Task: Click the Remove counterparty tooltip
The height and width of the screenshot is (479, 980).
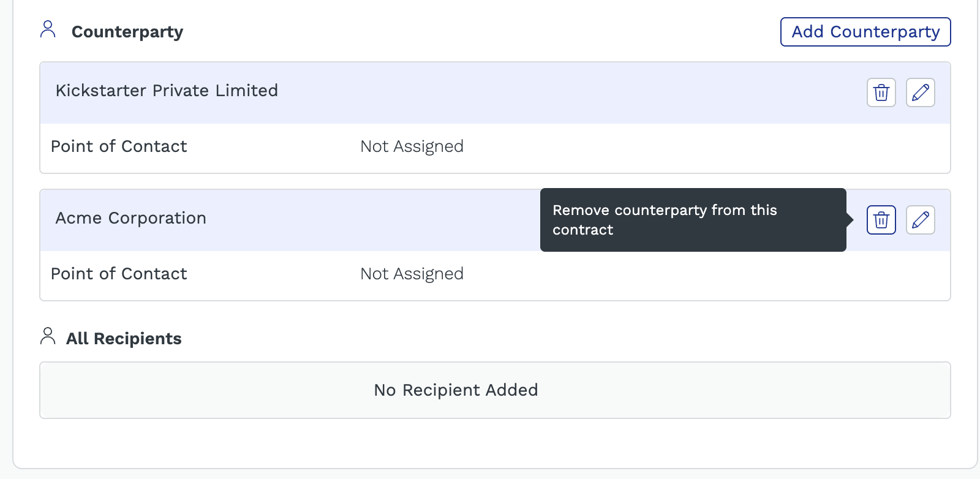Action: 693,220
